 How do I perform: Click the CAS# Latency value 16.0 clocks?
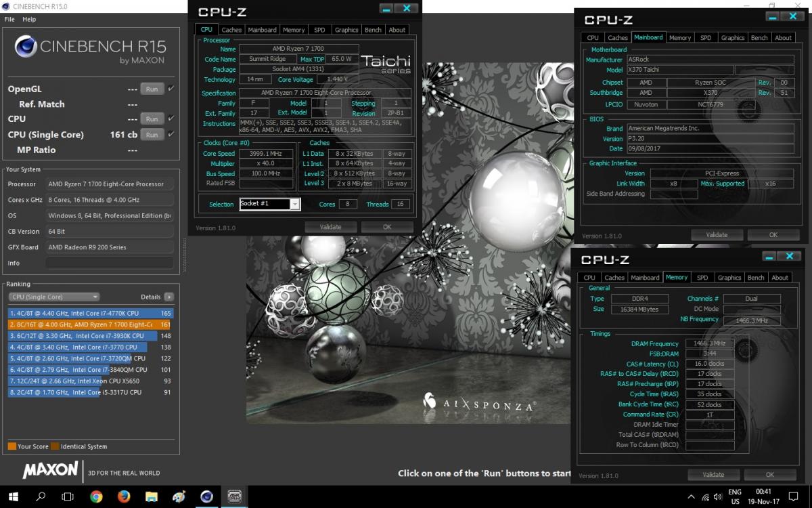[709, 364]
